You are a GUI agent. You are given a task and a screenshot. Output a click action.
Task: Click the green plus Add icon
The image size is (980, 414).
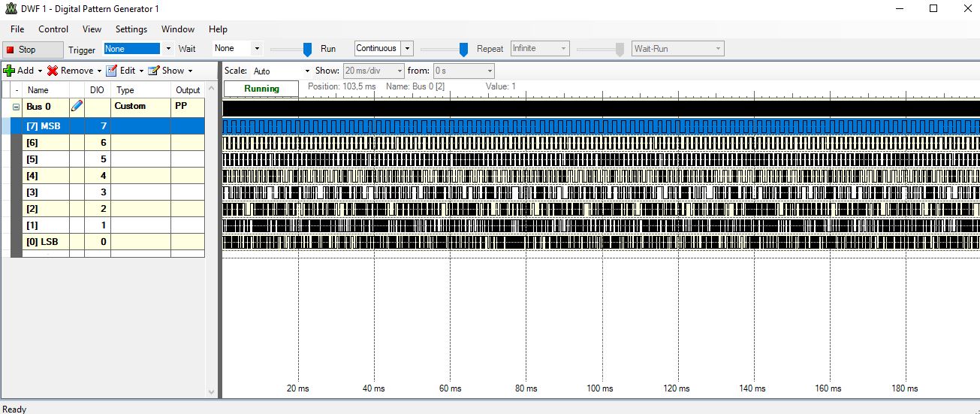tap(9, 71)
